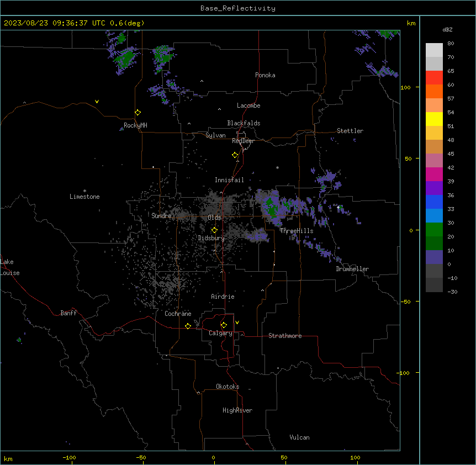Click the Strathmore town label
Screen dimensions: 476x465
[285, 336]
